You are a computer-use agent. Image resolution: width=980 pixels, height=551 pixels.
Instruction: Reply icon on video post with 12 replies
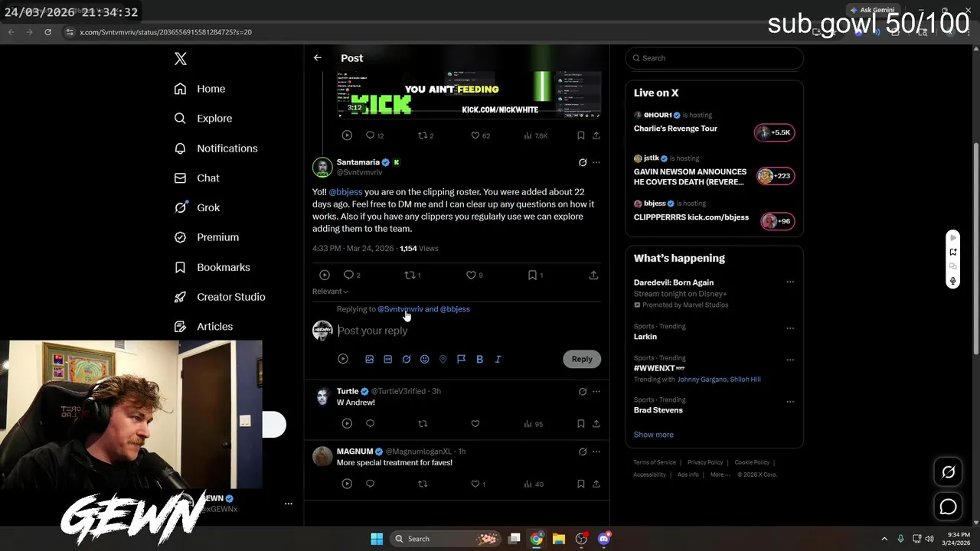tap(370, 135)
